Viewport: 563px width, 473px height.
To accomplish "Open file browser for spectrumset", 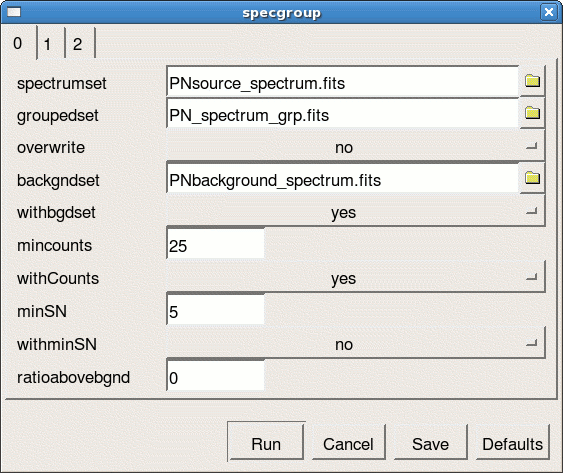I will pyautogui.click(x=532, y=81).
